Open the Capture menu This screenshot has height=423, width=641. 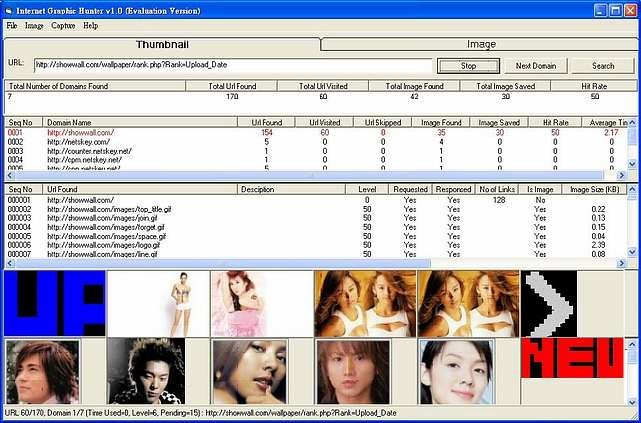point(63,26)
